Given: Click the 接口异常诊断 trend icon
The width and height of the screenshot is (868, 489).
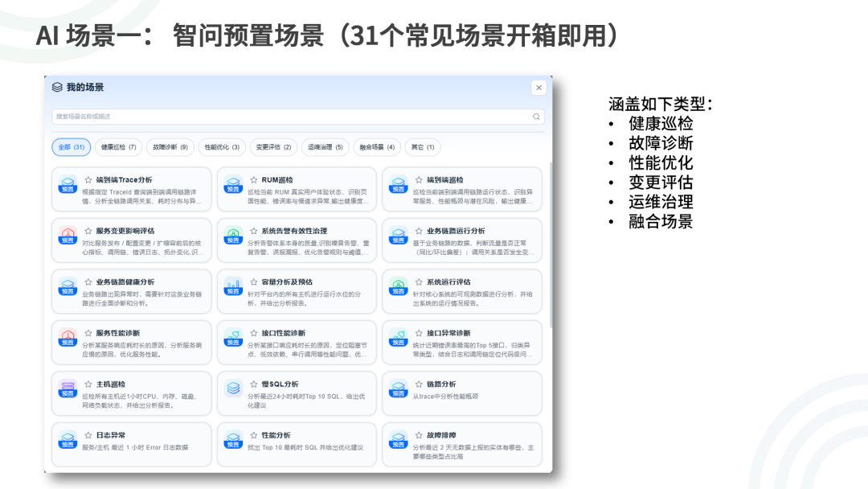Looking at the screenshot, I should click(398, 337).
